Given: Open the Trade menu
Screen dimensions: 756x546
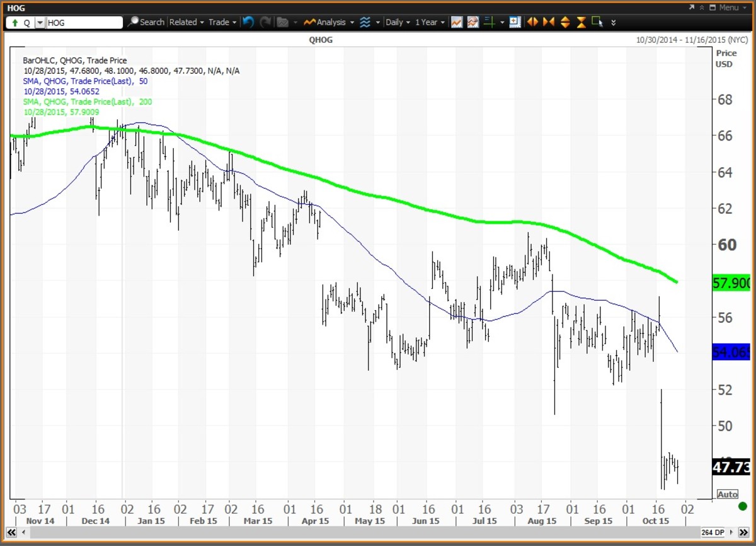Looking at the screenshot, I should [x=222, y=22].
